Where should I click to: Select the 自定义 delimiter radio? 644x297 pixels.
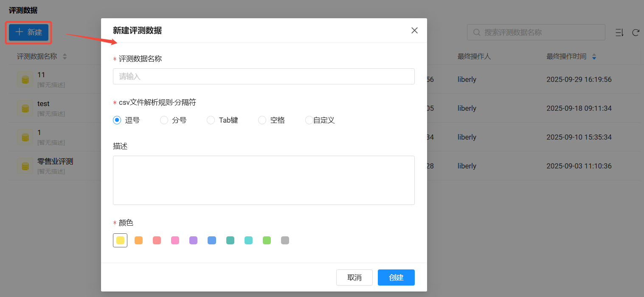point(309,120)
